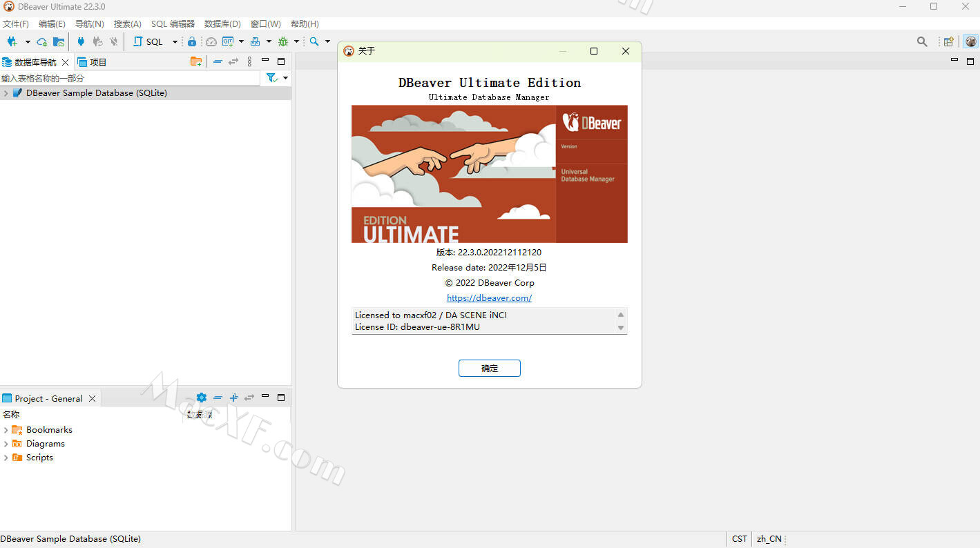The image size is (980, 548).
Task: Open the 数据库(D) menu
Action: click(222, 23)
